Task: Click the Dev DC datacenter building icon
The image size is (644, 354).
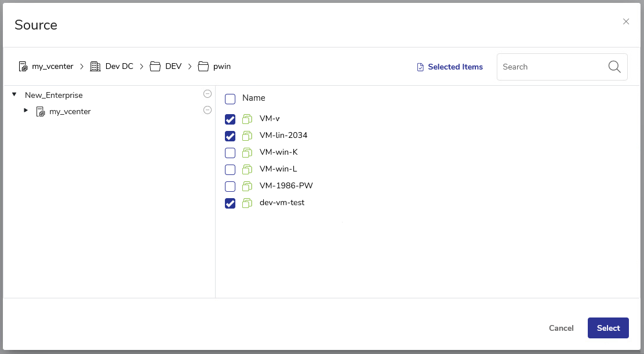Action: (x=96, y=67)
